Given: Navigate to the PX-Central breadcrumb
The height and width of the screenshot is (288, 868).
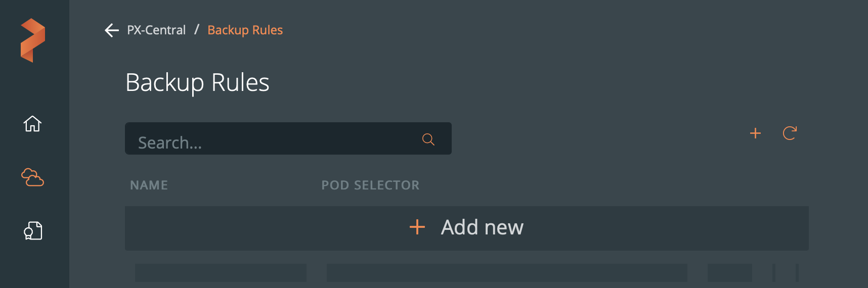Looking at the screenshot, I should click(156, 30).
